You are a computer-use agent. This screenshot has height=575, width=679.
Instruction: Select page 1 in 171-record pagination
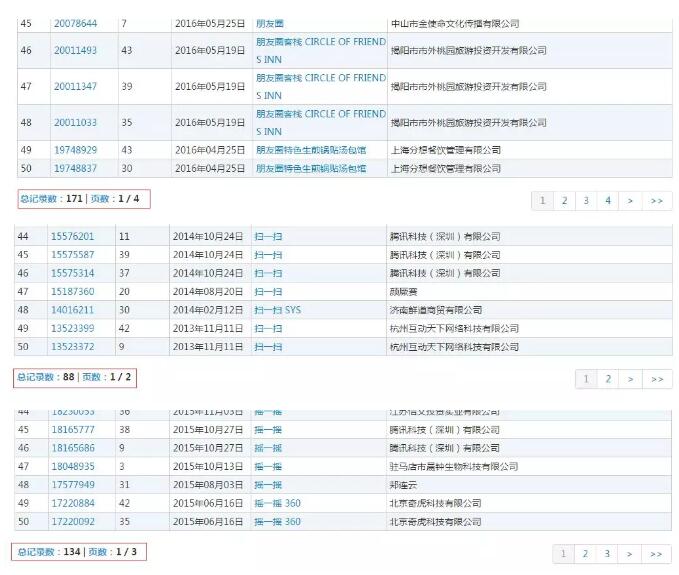pos(543,200)
